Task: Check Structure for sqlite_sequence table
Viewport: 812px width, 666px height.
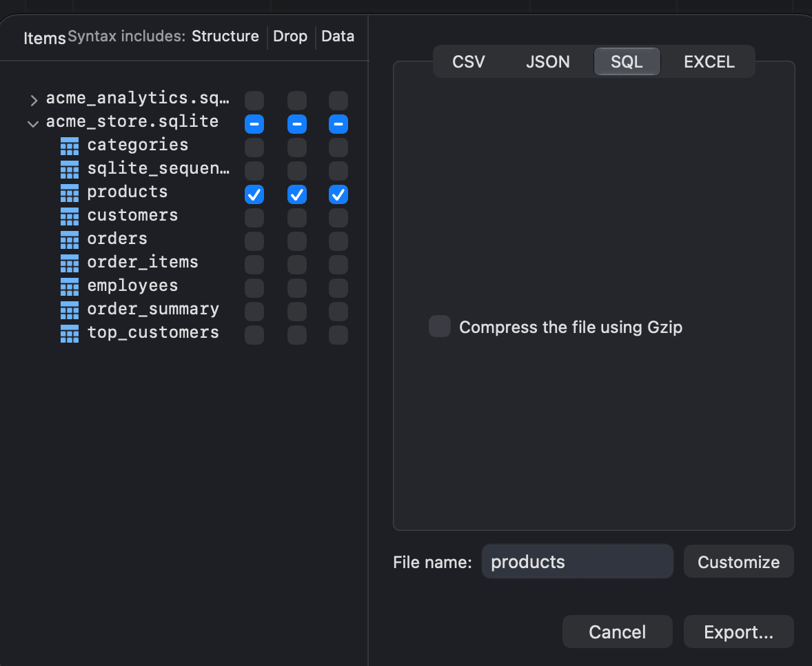Action: coord(254,171)
